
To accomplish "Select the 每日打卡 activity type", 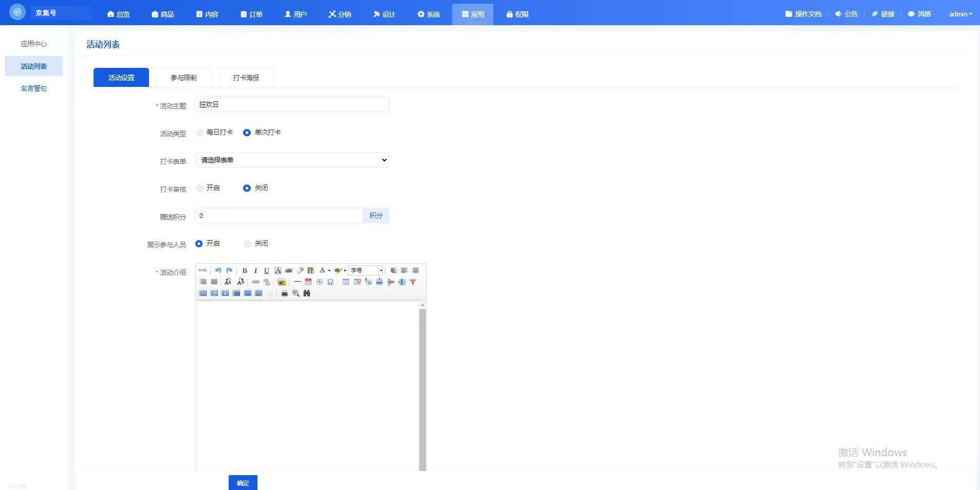I will pyautogui.click(x=200, y=133).
